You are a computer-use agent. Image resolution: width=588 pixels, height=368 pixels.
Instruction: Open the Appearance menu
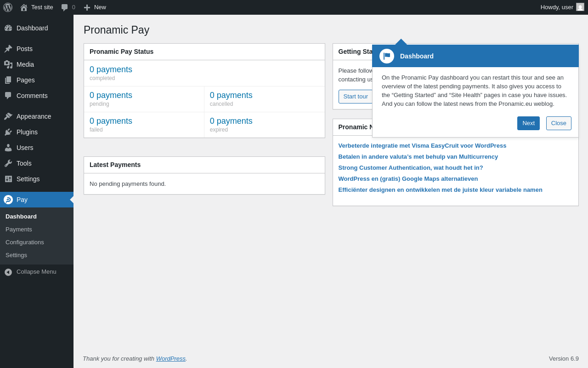point(34,116)
